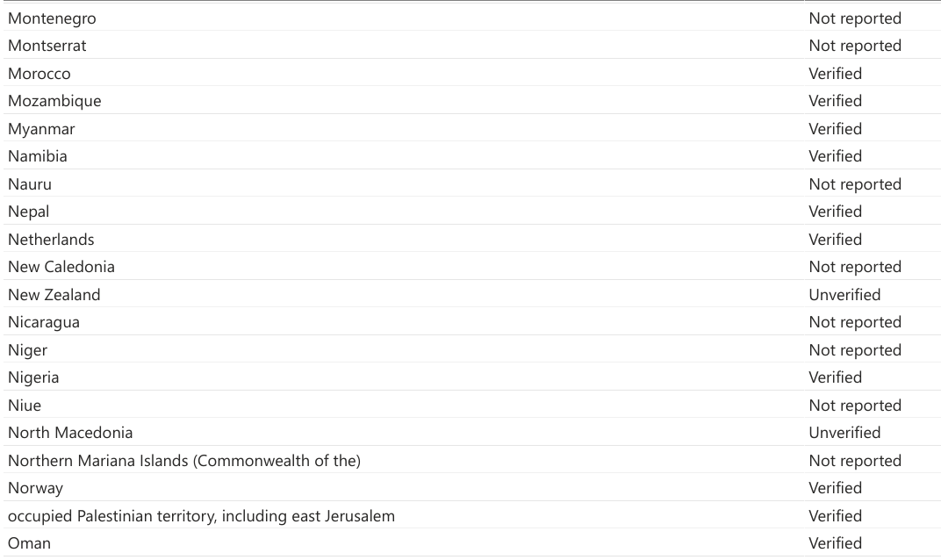Screen dimensions: 941x560
Task: Select the Nicaragua country cell
Action: pos(44,322)
